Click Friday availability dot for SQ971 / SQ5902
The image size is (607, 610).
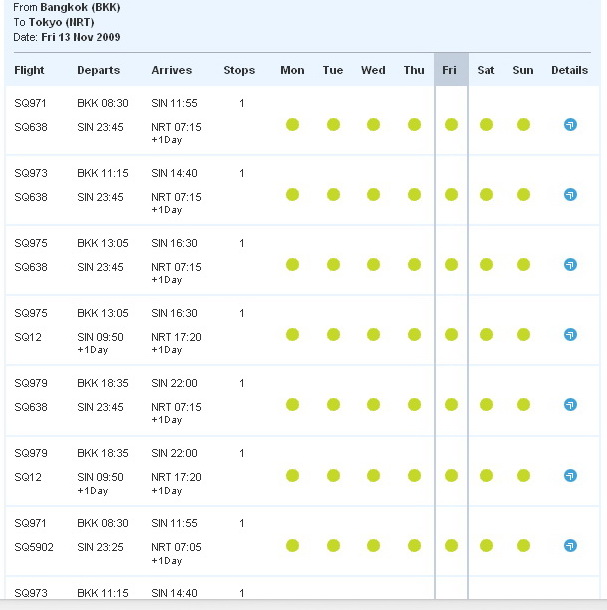pos(451,545)
